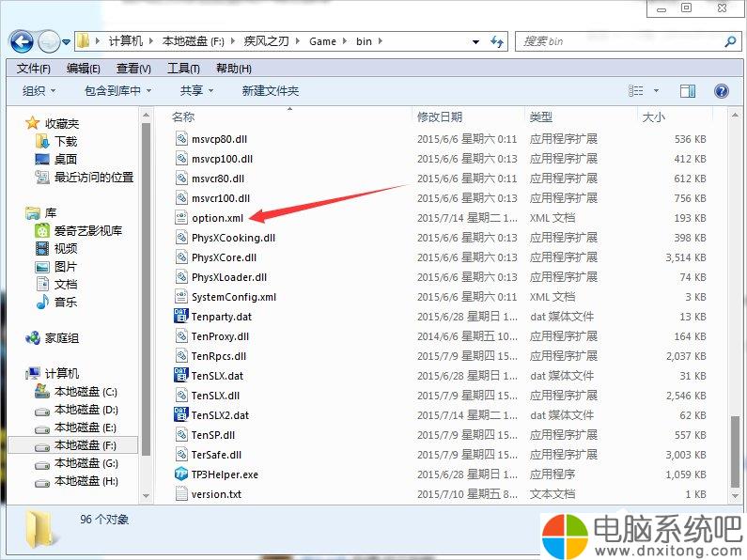This screenshot has height=560, width=747.
Task: Open the recent pages dropdown beside Forward
Action: click(x=66, y=42)
